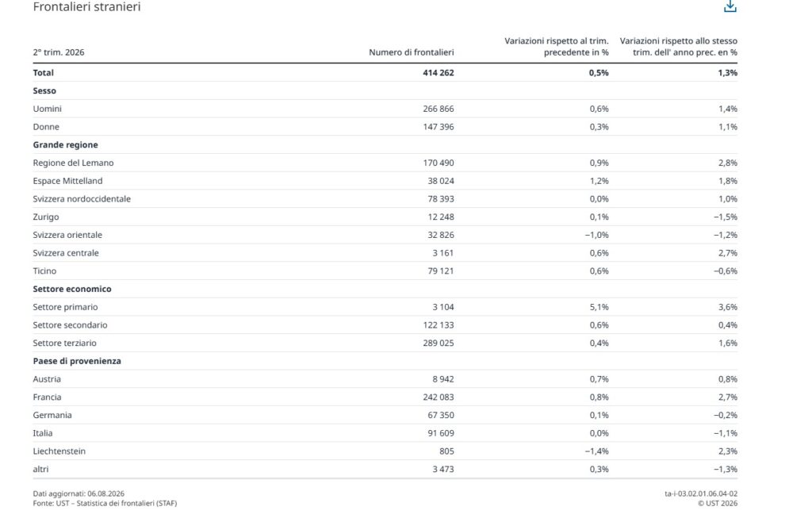
Task: Select the Uomini row label
Action: tap(47, 109)
